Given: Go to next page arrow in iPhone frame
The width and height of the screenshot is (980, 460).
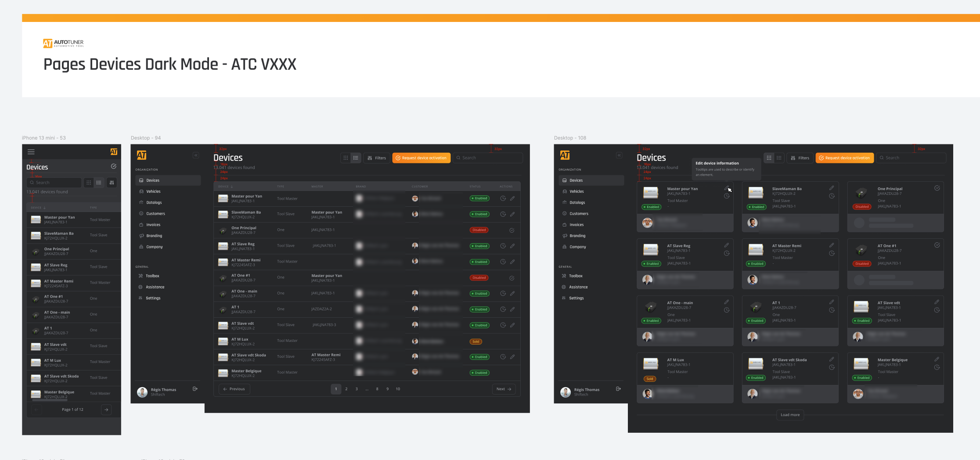Looking at the screenshot, I should [106, 410].
